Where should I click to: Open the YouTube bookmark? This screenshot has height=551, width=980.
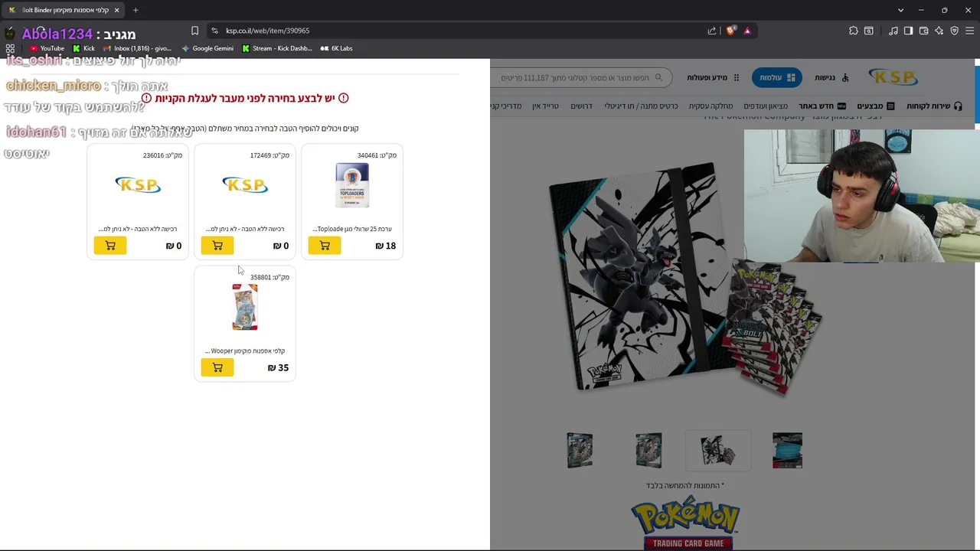tap(47, 48)
